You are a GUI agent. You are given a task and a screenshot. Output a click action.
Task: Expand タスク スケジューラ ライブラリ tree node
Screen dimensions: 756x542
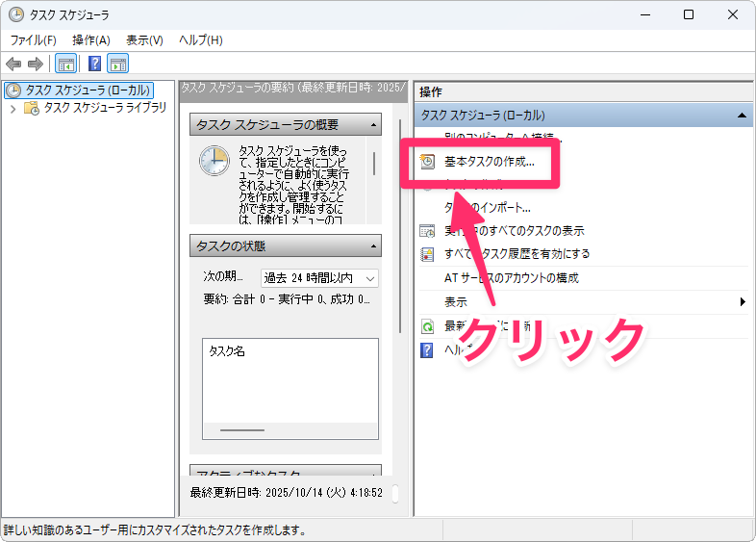[13, 109]
